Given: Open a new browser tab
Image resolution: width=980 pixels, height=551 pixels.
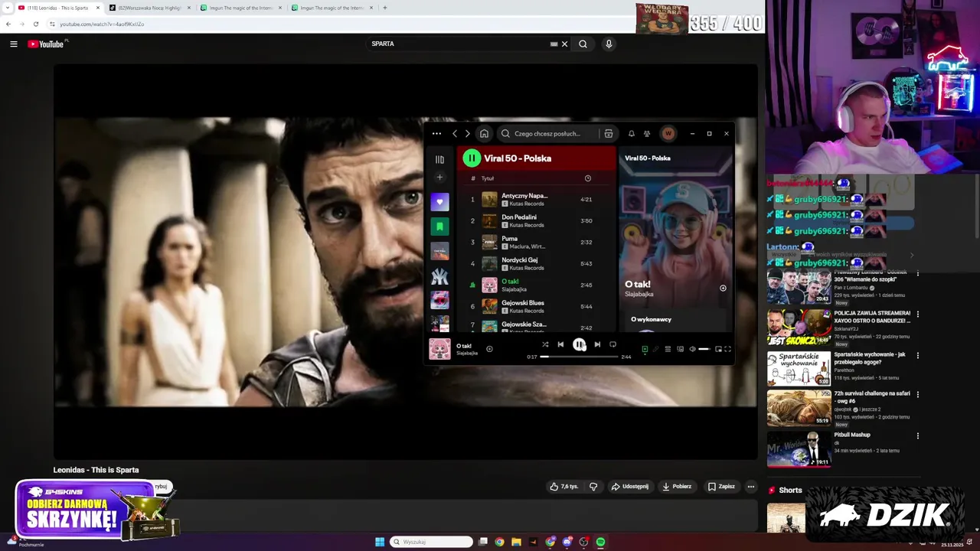Looking at the screenshot, I should click(x=384, y=8).
